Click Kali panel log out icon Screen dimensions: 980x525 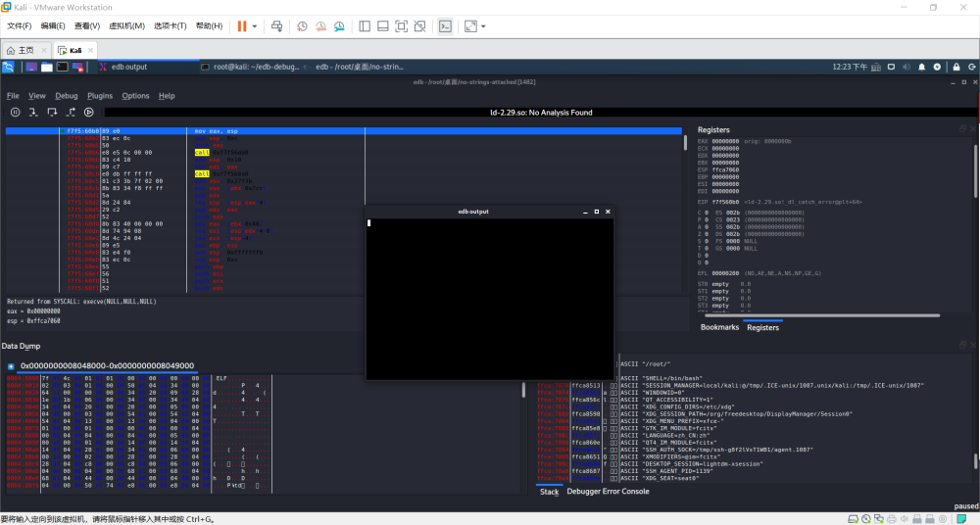coord(972,67)
